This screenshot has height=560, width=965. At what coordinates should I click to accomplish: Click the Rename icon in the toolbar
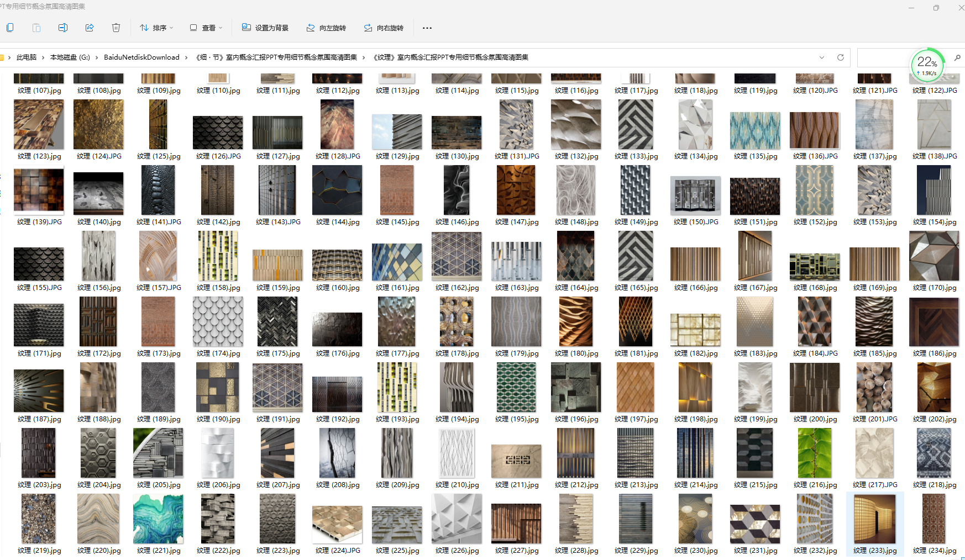click(x=63, y=28)
